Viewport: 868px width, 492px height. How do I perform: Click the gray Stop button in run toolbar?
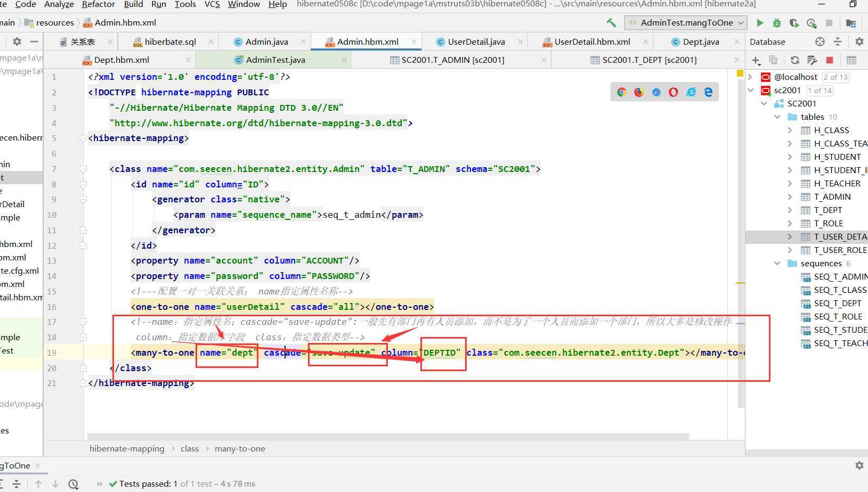pos(829,23)
